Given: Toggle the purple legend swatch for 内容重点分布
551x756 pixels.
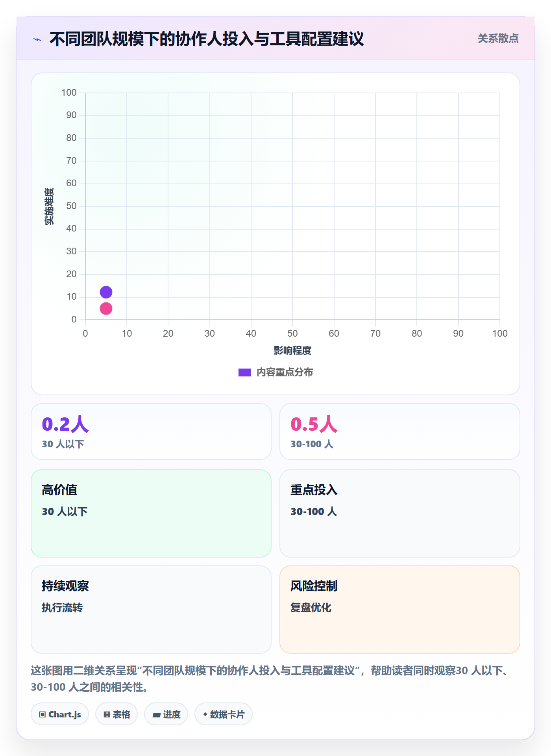Looking at the screenshot, I should click(x=245, y=372).
